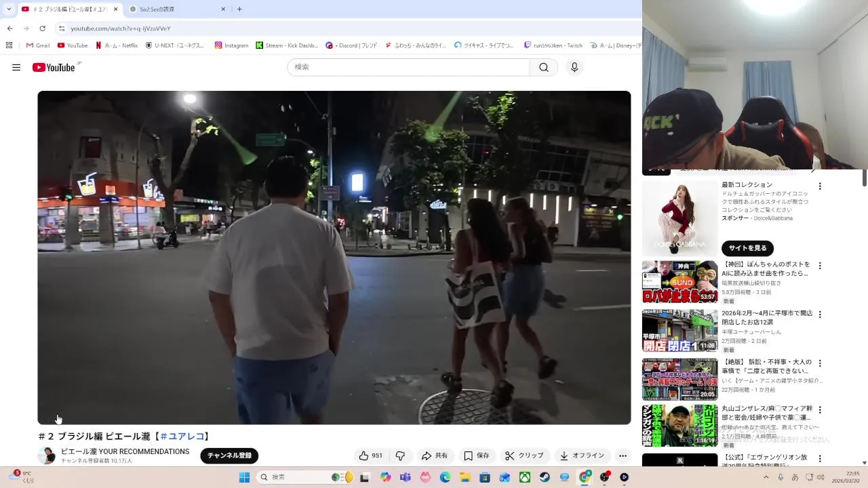The height and width of the screenshot is (488, 868).
Task: Open the Stream - Kick Dashboard bookmark
Action: (287, 45)
